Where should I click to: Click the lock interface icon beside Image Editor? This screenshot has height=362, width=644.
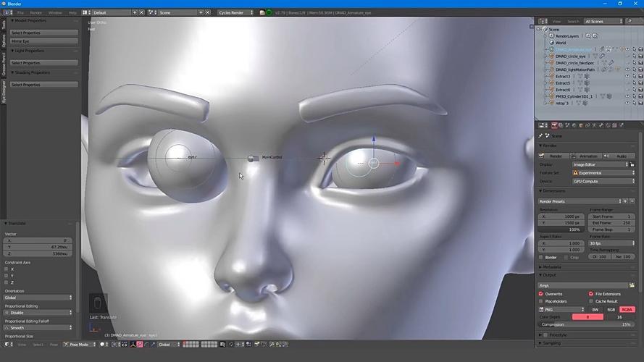632,164
